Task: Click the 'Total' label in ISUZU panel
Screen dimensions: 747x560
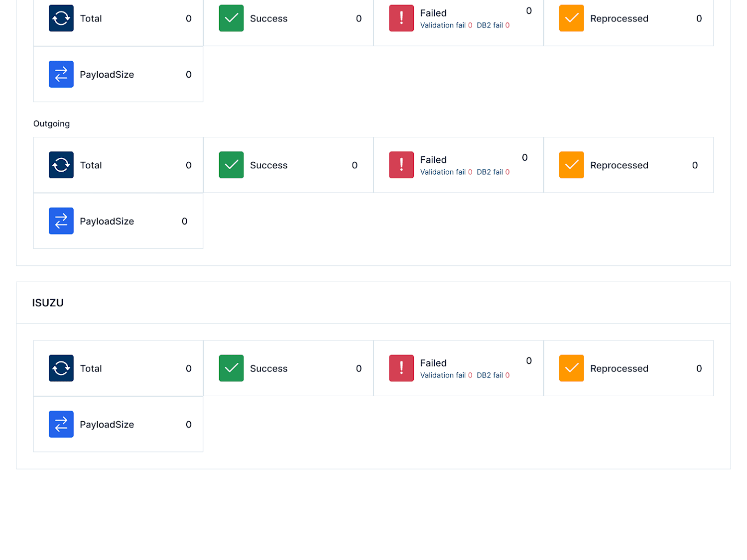Action: 91,368
